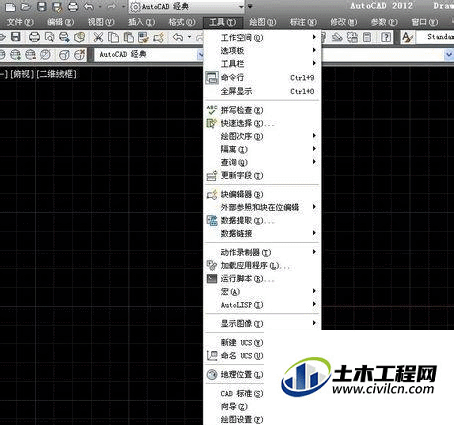Screen dimensions: 454x425
Task: Click the Block Editor icon in Standard toolbar
Action: click(159, 37)
